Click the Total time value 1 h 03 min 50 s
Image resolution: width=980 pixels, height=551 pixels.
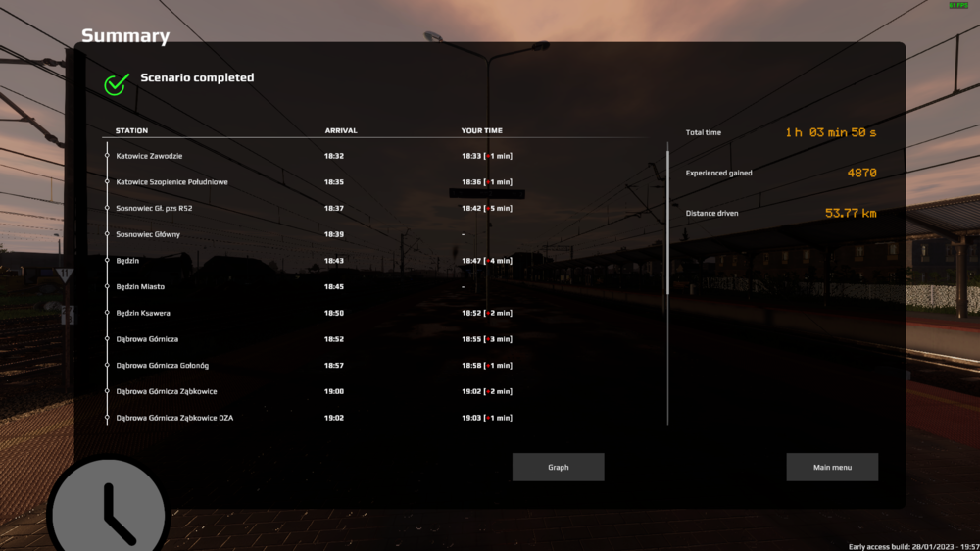click(831, 132)
